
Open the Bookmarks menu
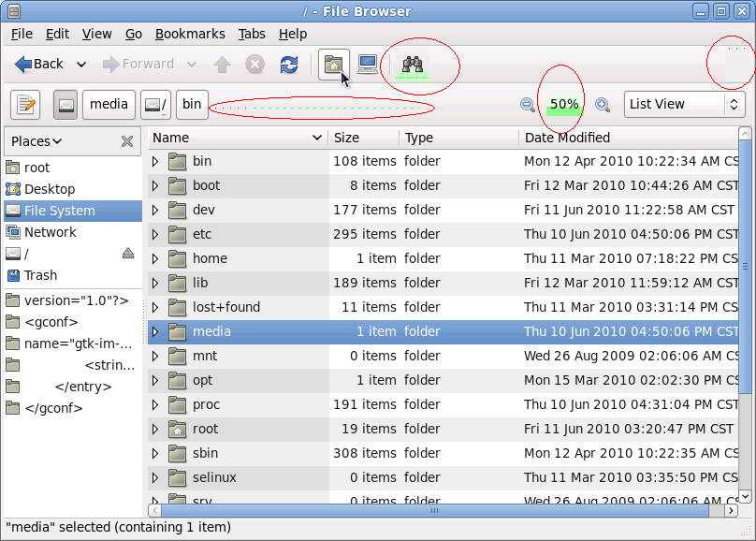(x=190, y=34)
